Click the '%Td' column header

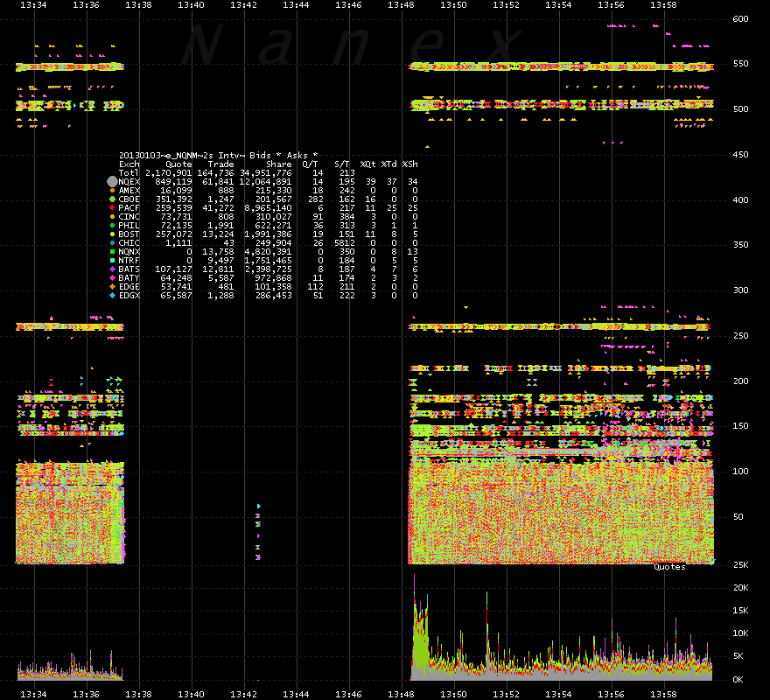(388, 164)
